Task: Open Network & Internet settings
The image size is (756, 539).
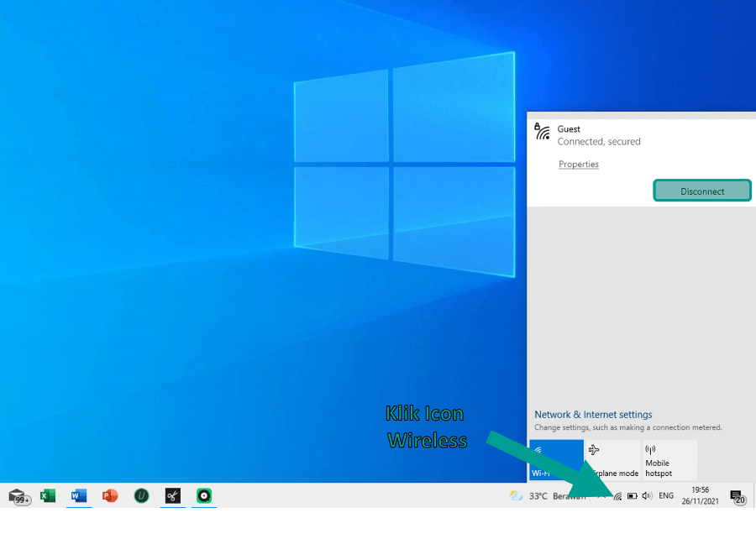Action: [x=593, y=414]
